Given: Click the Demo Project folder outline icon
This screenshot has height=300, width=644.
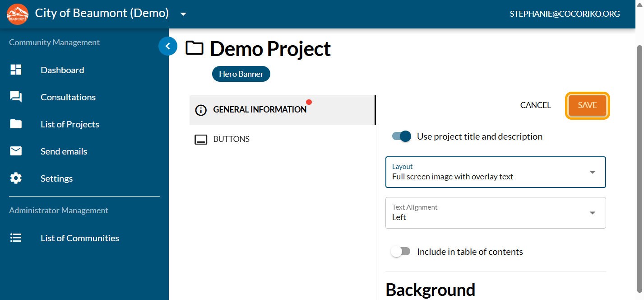Looking at the screenshot, I should (195, 48).
